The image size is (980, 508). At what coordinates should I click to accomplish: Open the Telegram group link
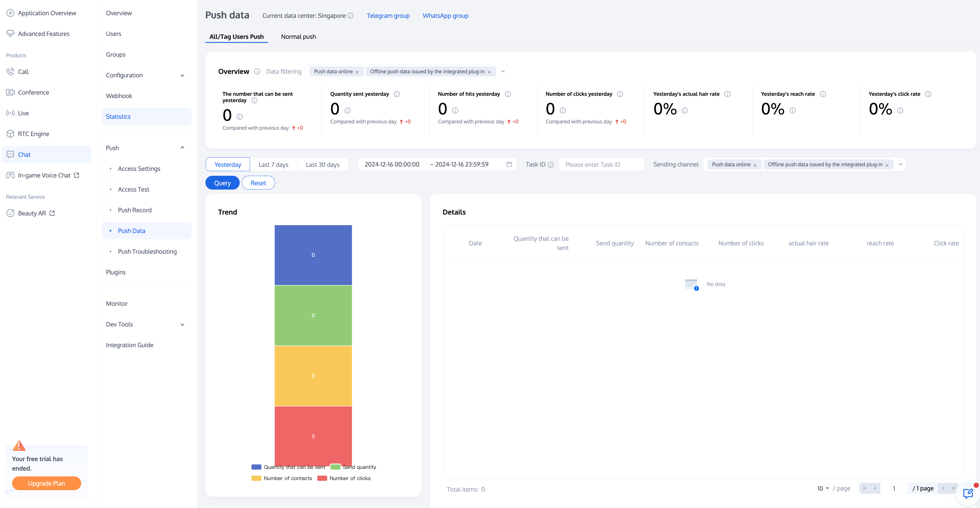coord(388,16)
